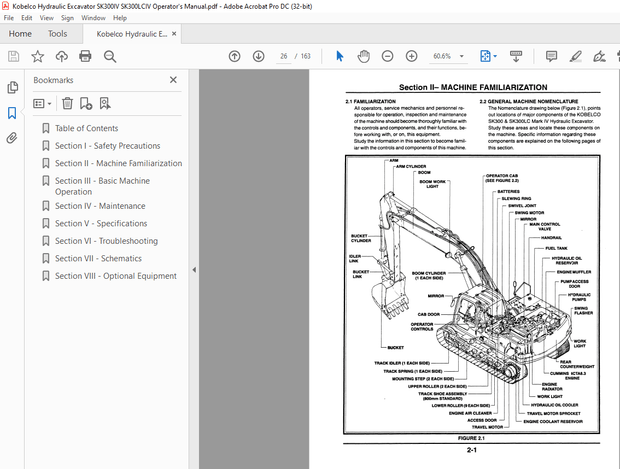Click the Section II page heading text
This screenshot has height=469, width=620.
coord(473,87)
